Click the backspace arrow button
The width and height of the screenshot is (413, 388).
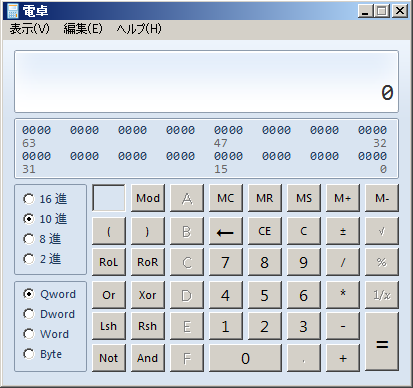[x=226, y=231]
